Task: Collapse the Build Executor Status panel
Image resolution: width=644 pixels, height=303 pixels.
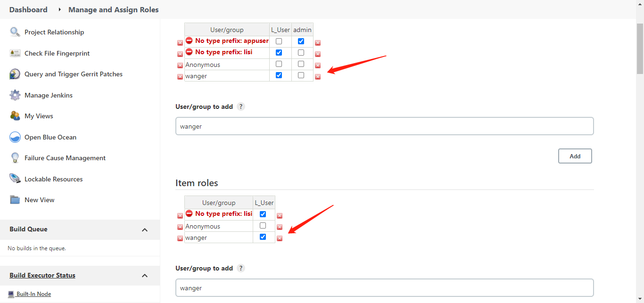Action: tap(145, 276)
